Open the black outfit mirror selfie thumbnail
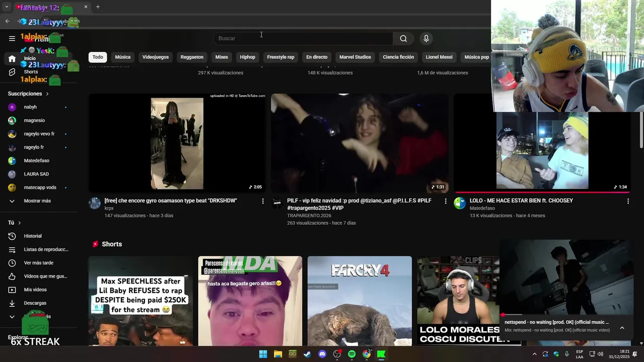 [177, 143]
